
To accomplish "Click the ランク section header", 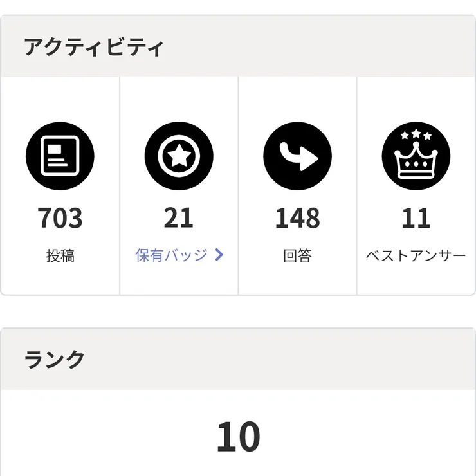I will pos(54,360).
